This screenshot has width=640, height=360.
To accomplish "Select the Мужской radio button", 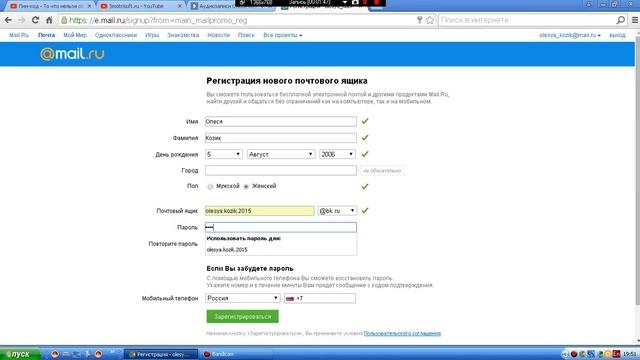I will pos(210,187).
